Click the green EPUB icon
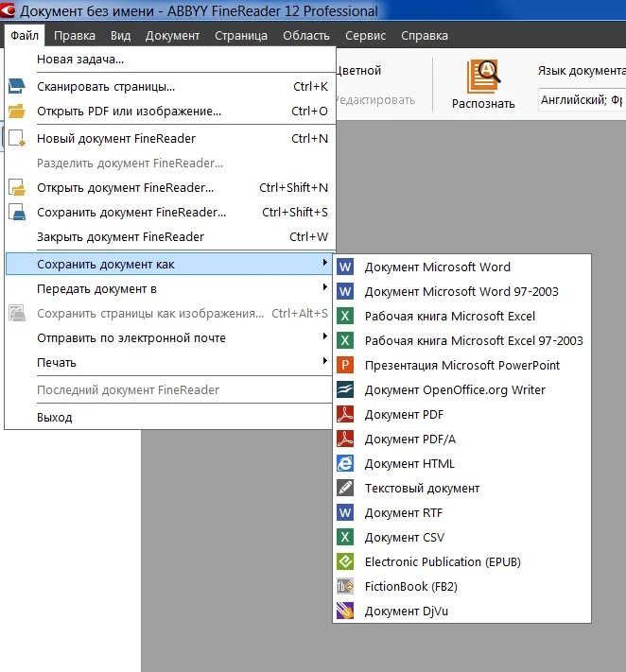626x672 pixels. point(345,561)
